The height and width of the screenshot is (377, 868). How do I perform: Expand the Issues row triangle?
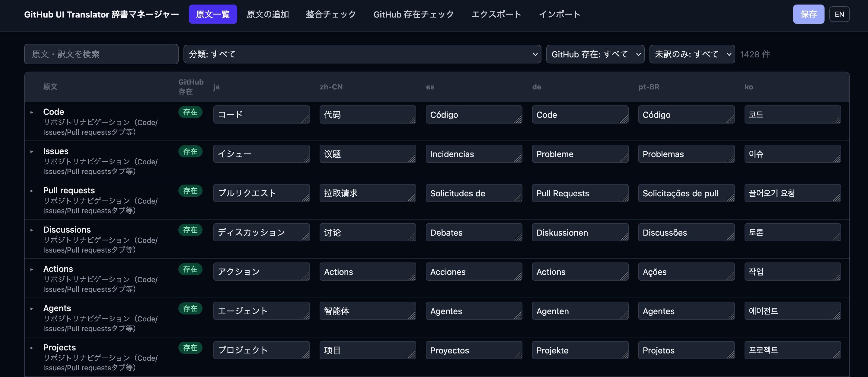click(x=32, y=152)
